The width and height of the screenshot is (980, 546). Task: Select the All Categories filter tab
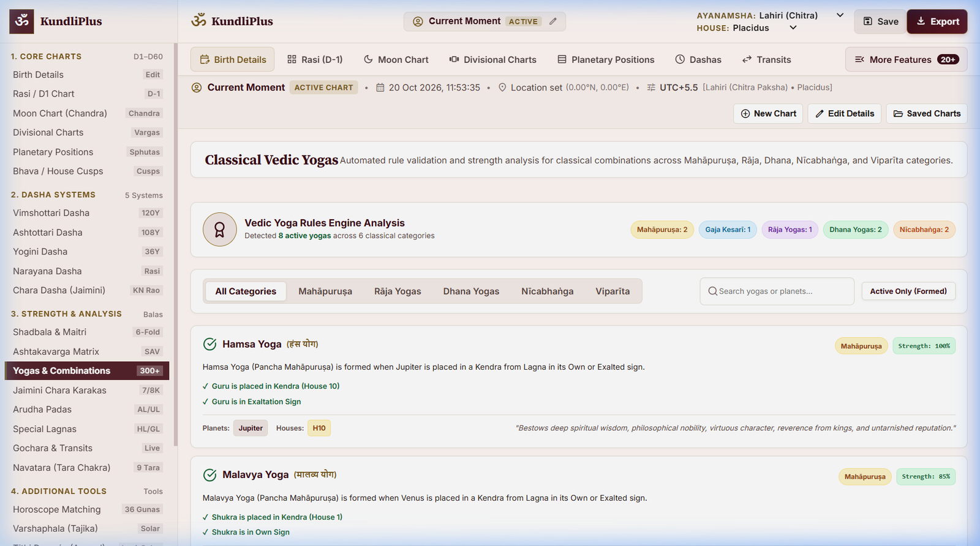[x=246, y=291]
